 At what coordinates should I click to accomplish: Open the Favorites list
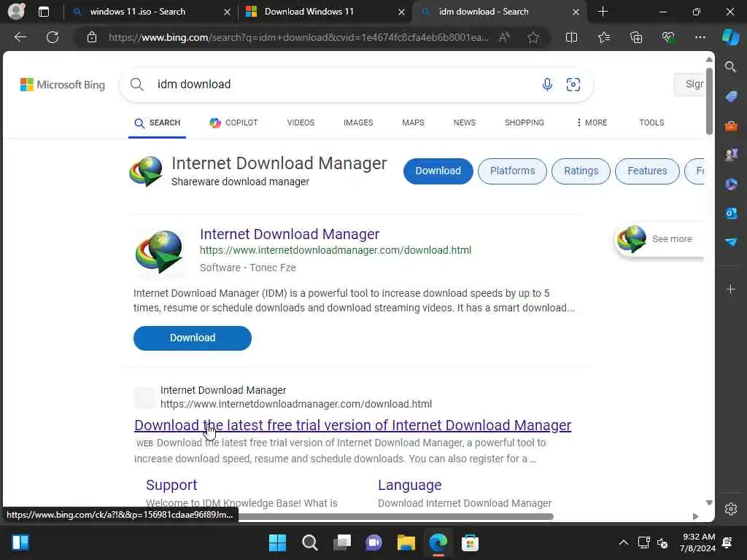click(x=603, y=37)
